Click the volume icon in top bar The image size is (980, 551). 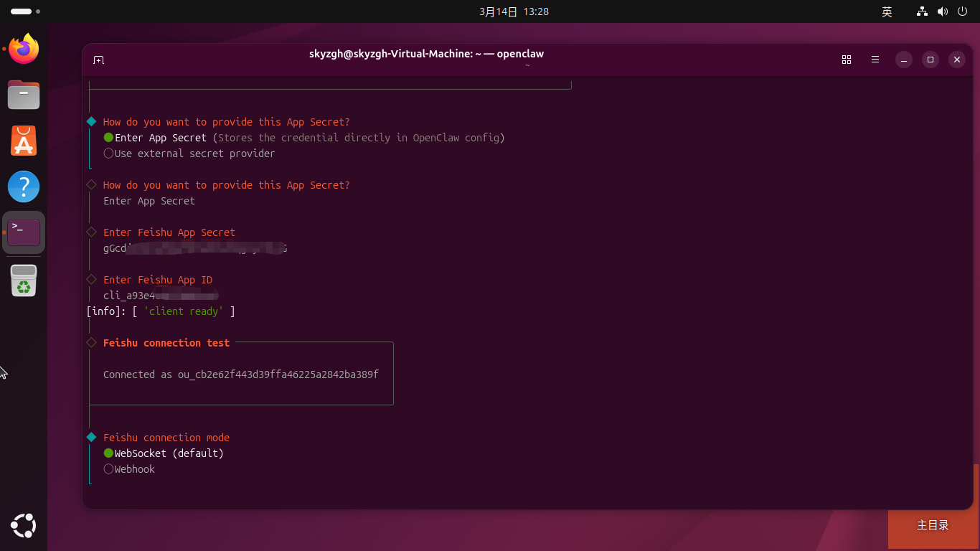(x=942, y=11)
